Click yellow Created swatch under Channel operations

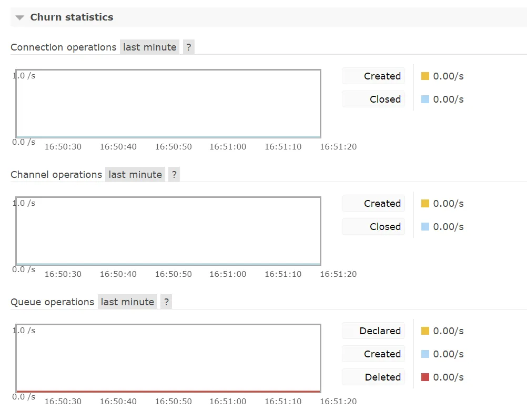pyautogui.click(x=425, y=204)
